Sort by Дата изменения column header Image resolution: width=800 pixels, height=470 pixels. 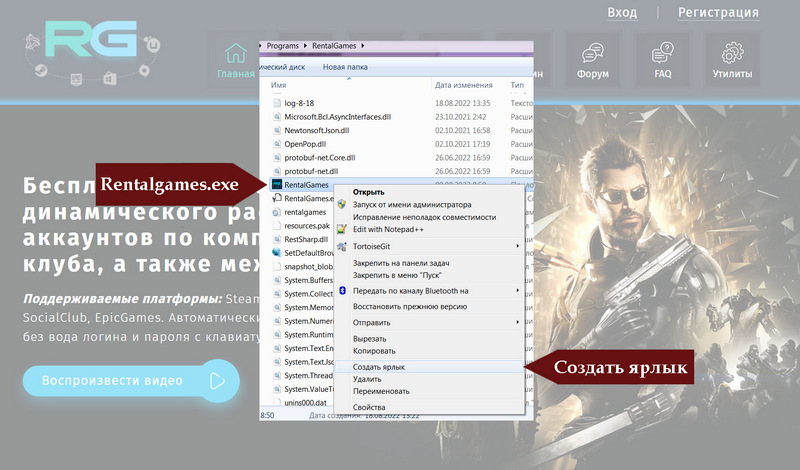click(463, 85)
